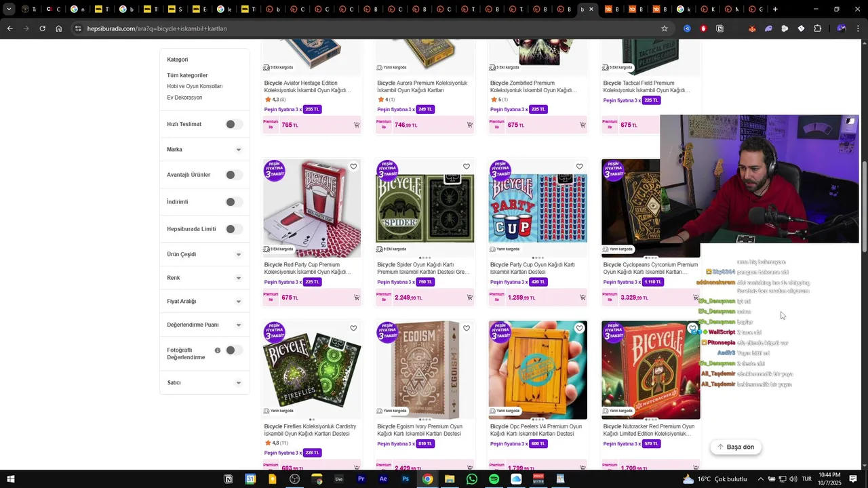The height and width of the screenshot is (488, 868).
Task: Expand the Marka filter section
Action: click(204, 150)
